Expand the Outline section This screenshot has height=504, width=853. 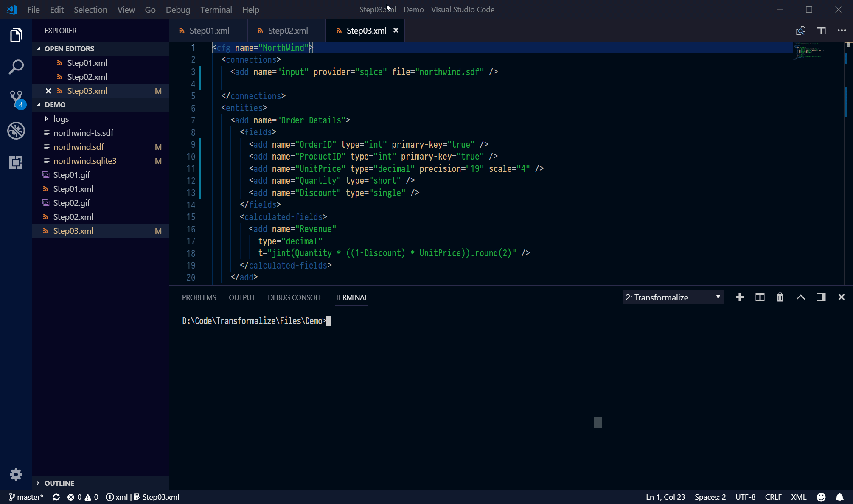coord(59,483)
